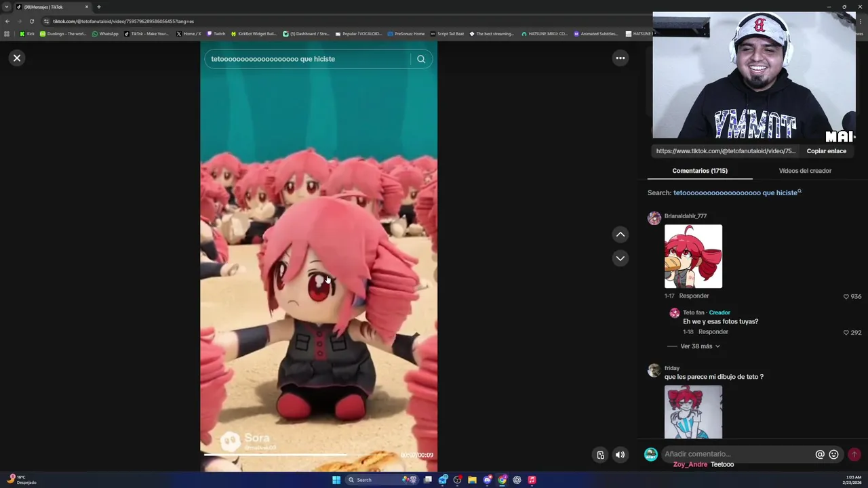The image size is (868, 488).
Task: Open KickBot Widget Builder bookmark
Action: tap(254, 34)
